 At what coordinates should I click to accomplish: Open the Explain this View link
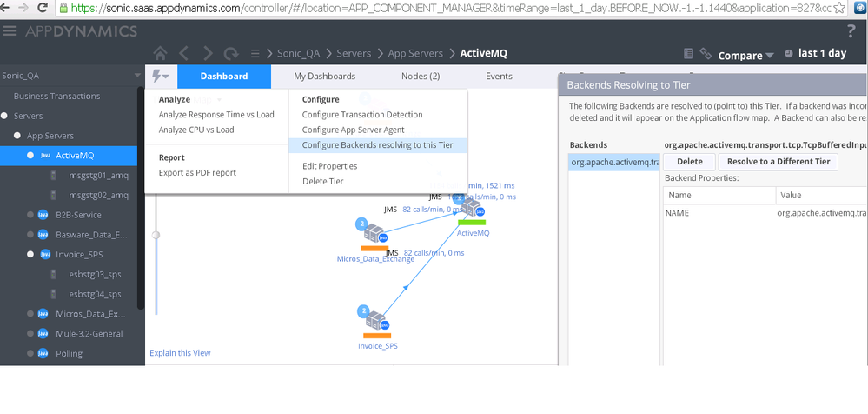pos(180,353)
